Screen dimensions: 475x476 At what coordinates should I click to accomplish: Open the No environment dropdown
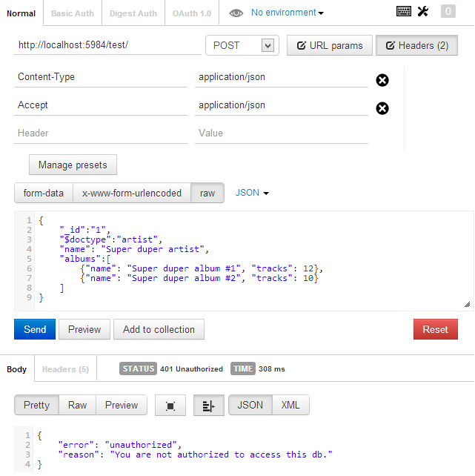[x=288, y=13]
